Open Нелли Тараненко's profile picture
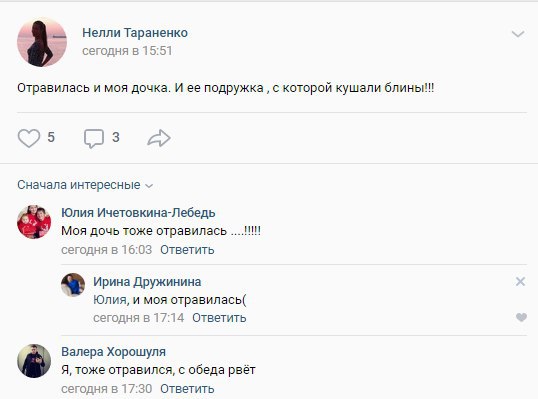538x399 pixels. pos(42,42)
